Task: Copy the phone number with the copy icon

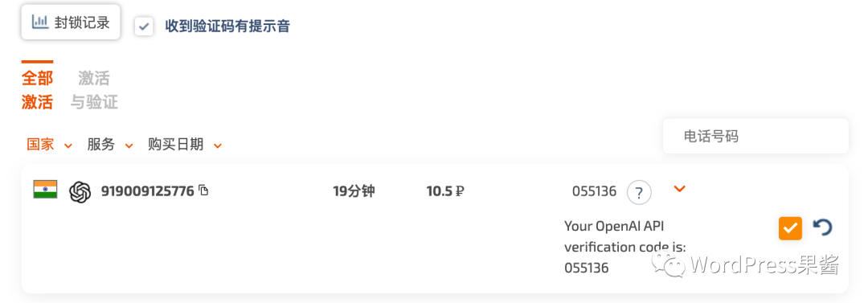Action: pos(203,191)
